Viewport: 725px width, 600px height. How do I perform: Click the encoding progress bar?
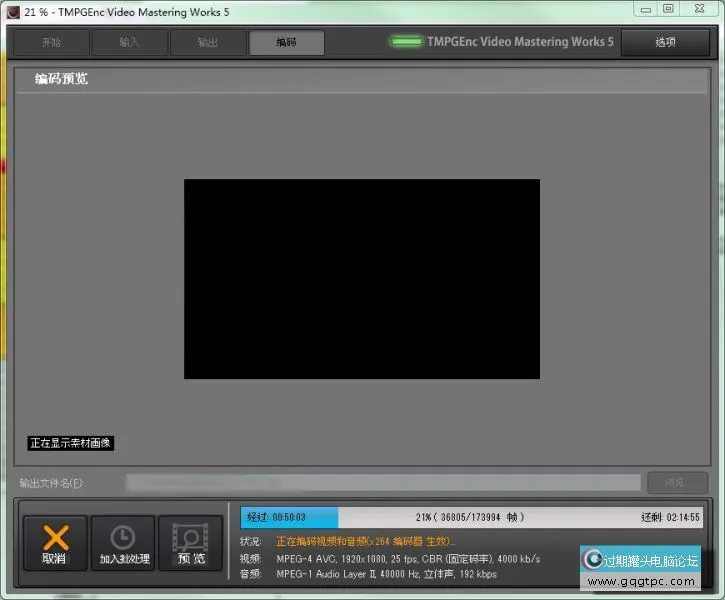click(472, 517)
